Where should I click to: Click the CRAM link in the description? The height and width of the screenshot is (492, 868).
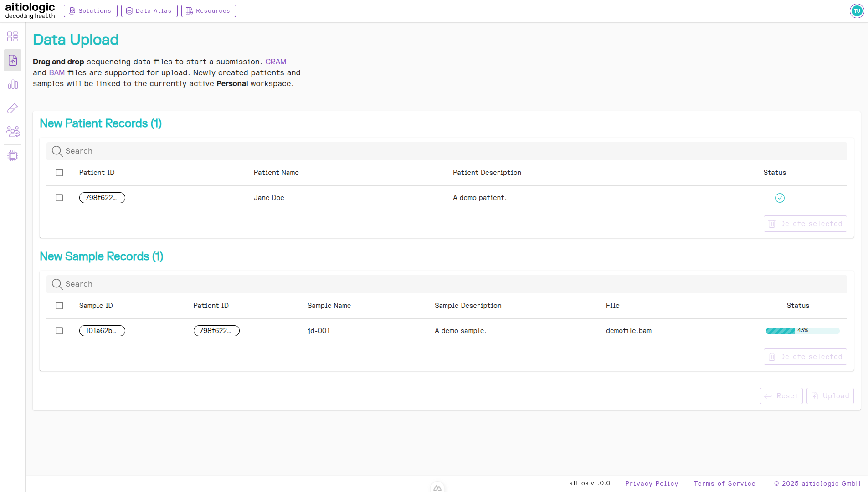pos(276,61)
